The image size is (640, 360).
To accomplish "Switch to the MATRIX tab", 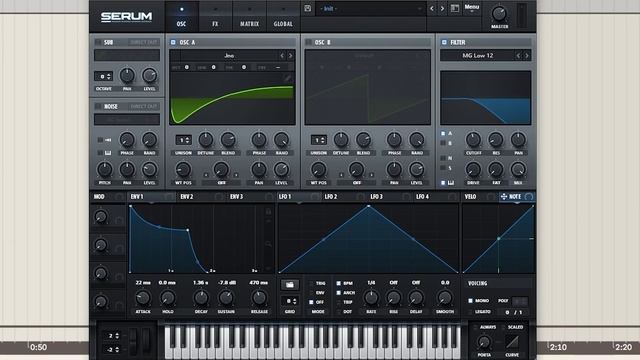I will 249,16.
